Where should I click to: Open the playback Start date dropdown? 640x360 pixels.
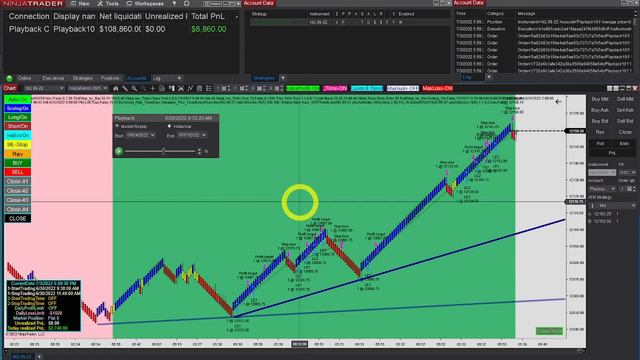coord(140,135)
